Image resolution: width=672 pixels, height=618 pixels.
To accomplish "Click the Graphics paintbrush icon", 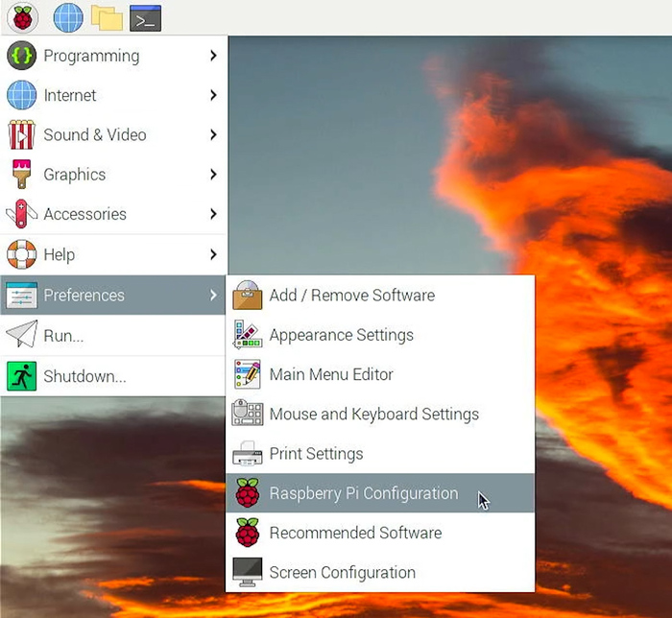I will [21, 175].
